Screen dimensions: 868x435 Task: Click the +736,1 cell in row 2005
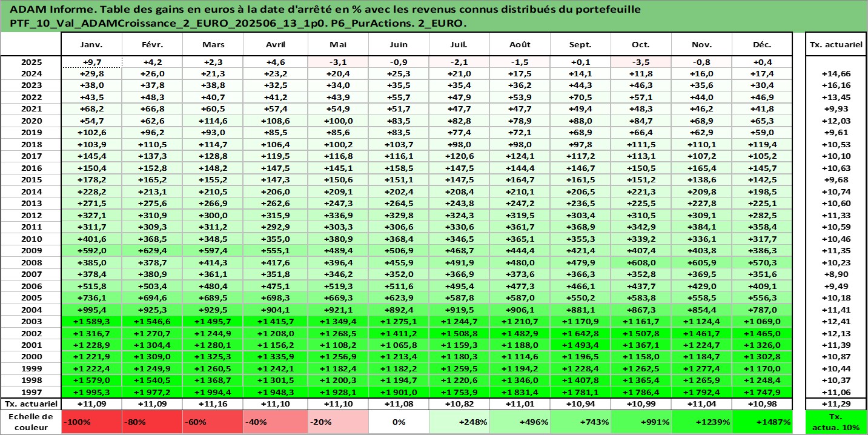(91, 297)
